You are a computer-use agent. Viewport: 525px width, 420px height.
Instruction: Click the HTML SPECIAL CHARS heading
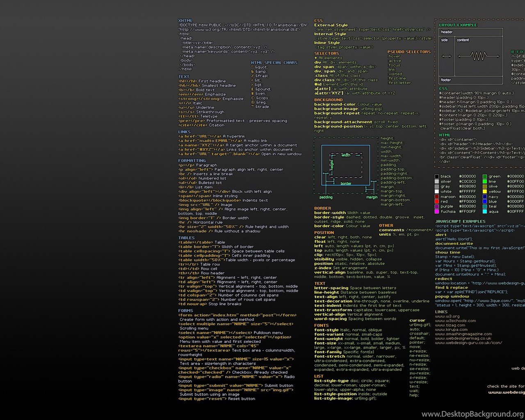tap(274, 63)
